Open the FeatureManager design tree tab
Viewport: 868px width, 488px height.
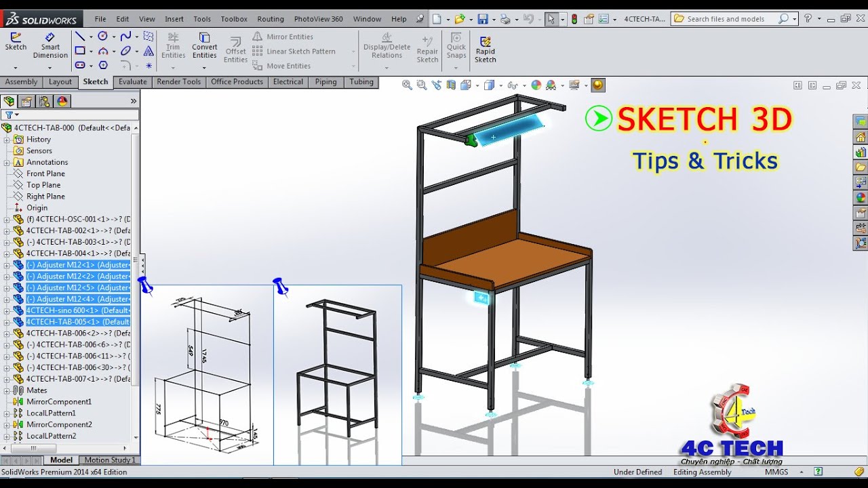pos(9,101)
